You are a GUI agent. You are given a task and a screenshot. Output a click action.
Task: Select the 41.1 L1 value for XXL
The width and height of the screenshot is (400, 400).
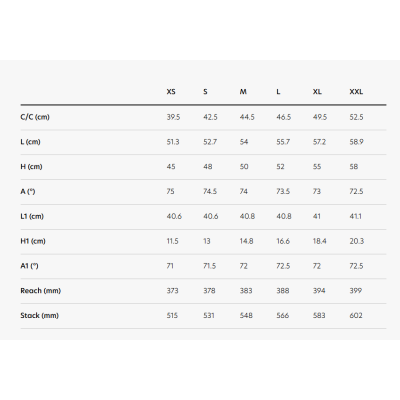tap(355, 216)
